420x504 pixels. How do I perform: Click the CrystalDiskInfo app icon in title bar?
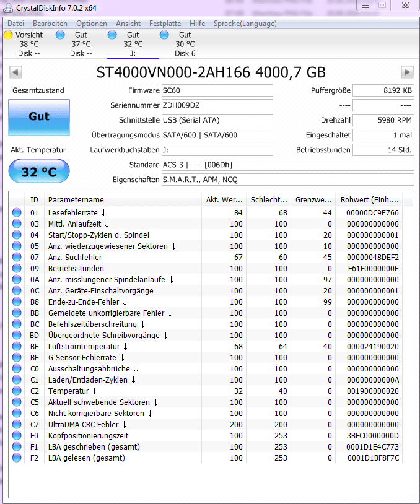8,8
